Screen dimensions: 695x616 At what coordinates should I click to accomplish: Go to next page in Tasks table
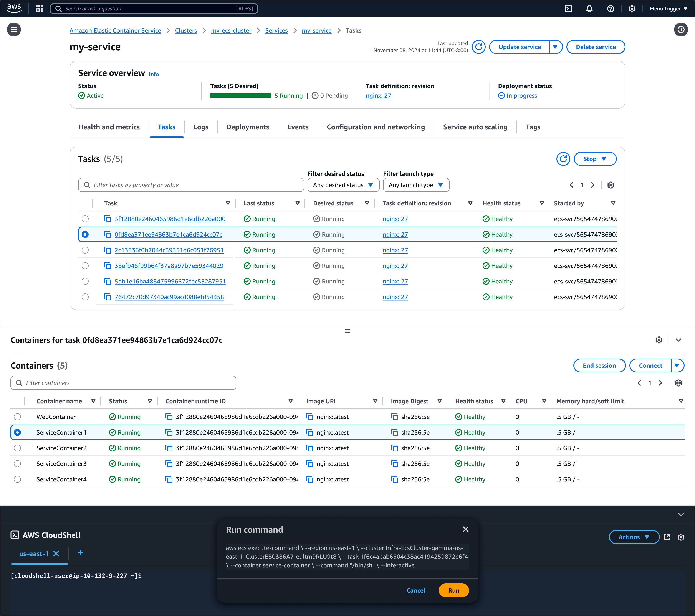point(593,185)
